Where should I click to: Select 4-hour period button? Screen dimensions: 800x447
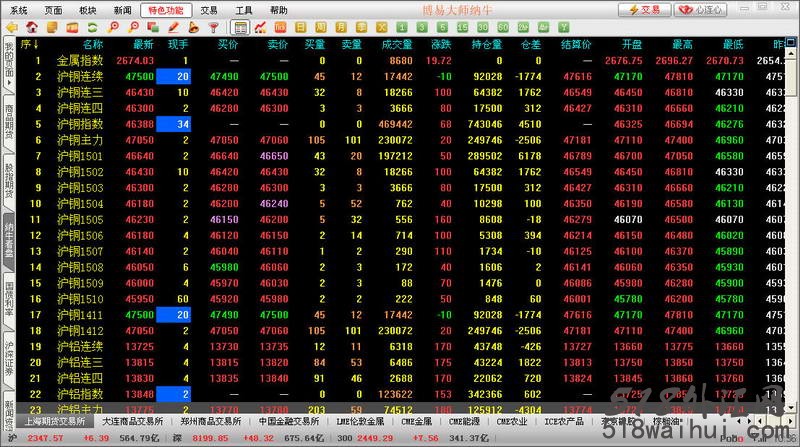pyautogui.click(x=543, y=28)
